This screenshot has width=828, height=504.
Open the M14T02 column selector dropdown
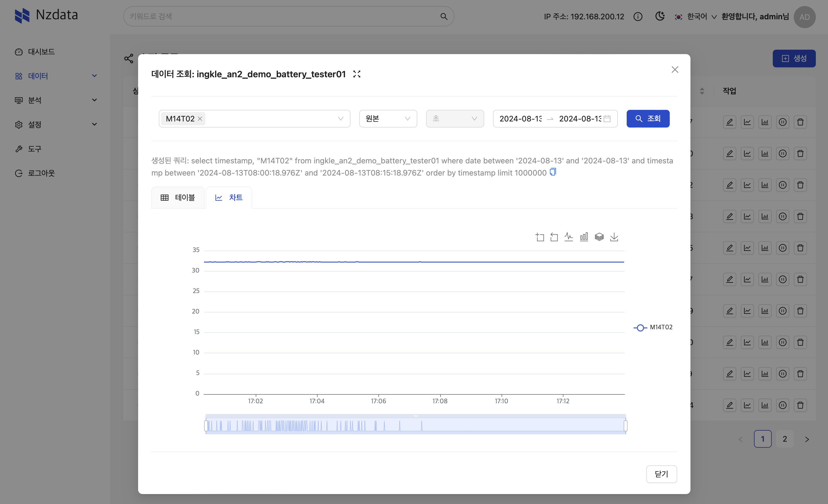tap(254, 119)
